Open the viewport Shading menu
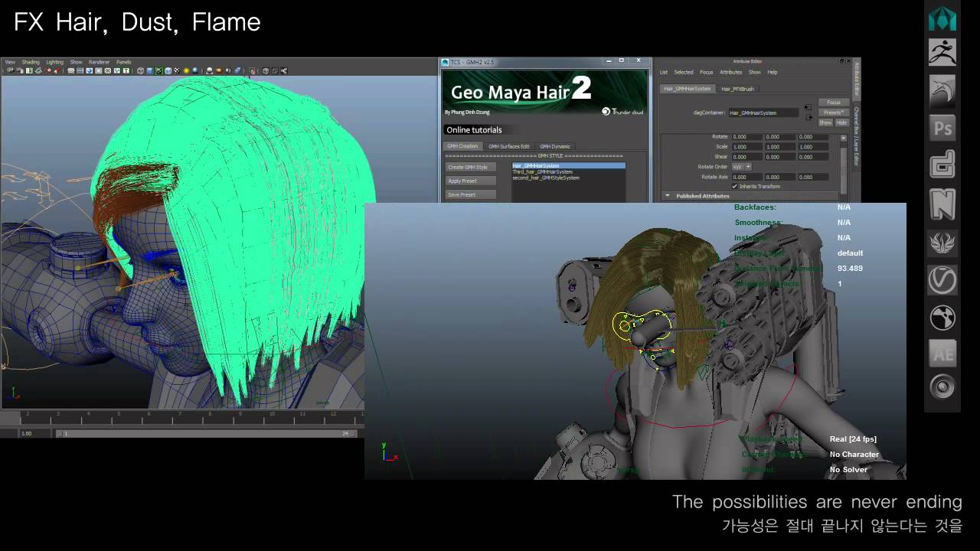Viewport: 980px width, 551px height. [x=31, y=62]
